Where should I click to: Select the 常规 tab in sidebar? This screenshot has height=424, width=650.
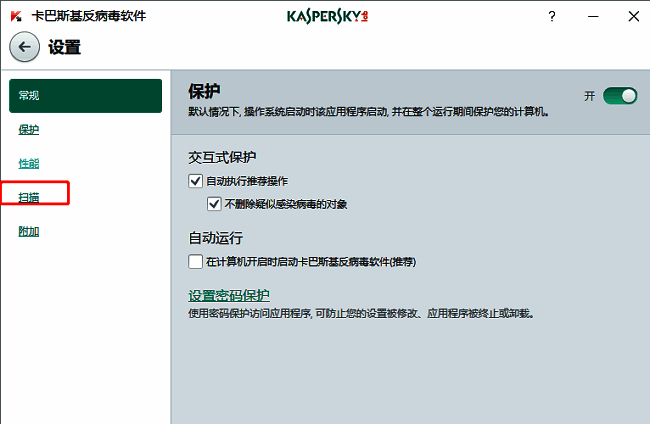[85, 95]
